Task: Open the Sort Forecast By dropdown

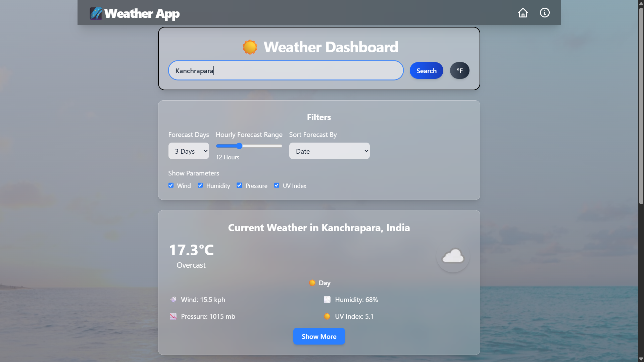Action: 329,151
